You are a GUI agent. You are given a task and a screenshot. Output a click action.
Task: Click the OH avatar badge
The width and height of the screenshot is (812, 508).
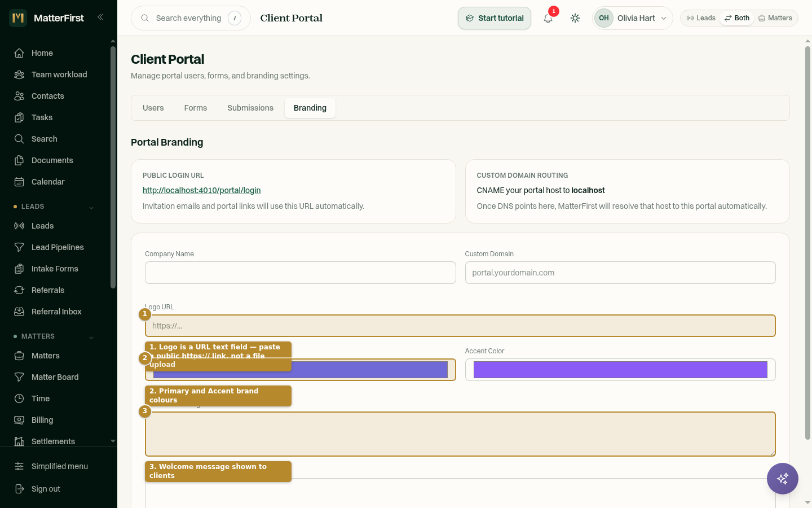click(x=604, y=18)
